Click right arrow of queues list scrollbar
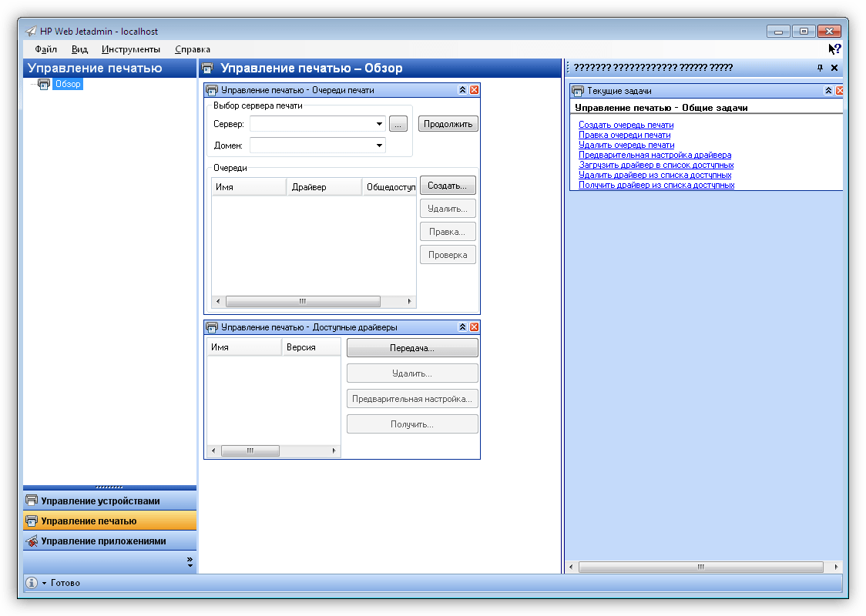The height and width of the screenshot is (616, 866). pyautogui.click(x=409, y=301)
